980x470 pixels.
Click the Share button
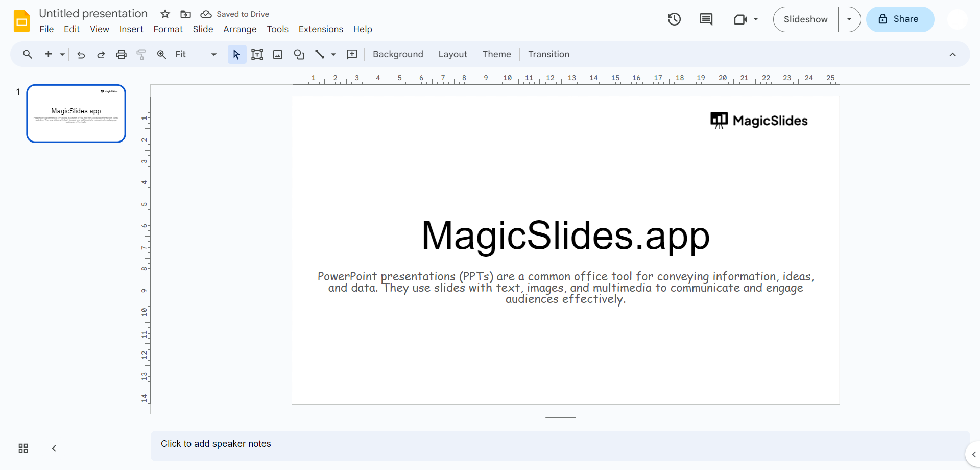(900, 19)
